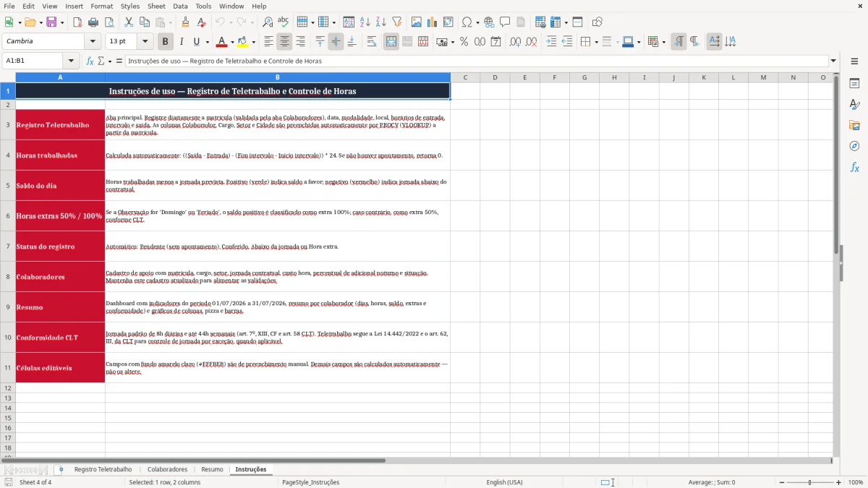Image resolution: width=868 pixels, height=488 pixels.
Task: Click zoom out minus button
Action: (782, 482)
